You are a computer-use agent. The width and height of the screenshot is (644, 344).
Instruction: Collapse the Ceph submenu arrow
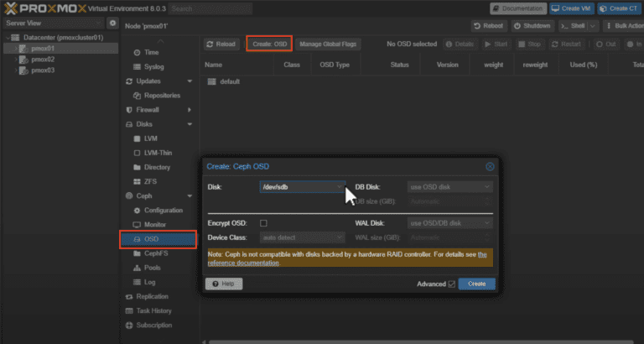tap(190, 196)
